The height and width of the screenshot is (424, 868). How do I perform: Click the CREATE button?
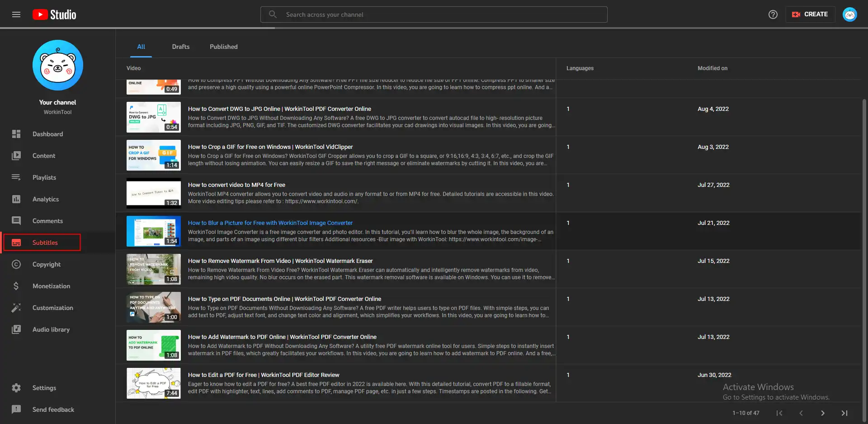pos(810,14)
